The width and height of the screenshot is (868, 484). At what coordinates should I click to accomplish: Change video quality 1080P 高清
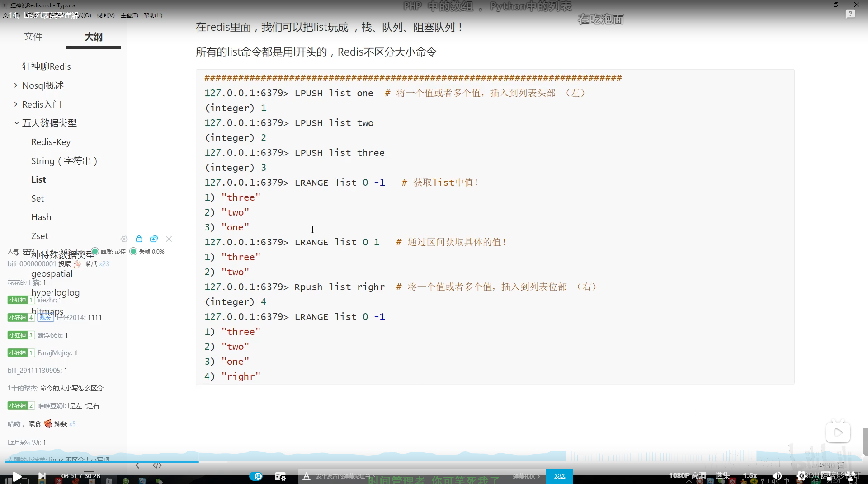(x=688, y=476)
